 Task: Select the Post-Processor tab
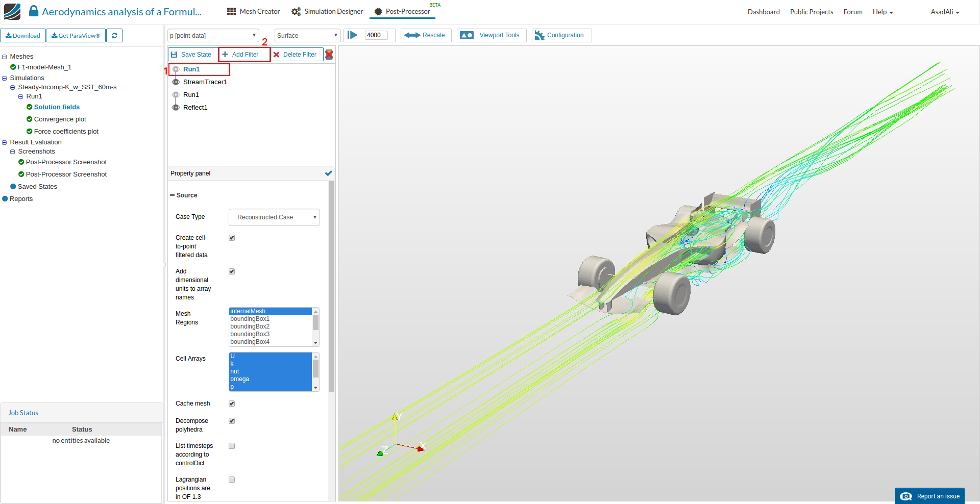tap(402, 11)
